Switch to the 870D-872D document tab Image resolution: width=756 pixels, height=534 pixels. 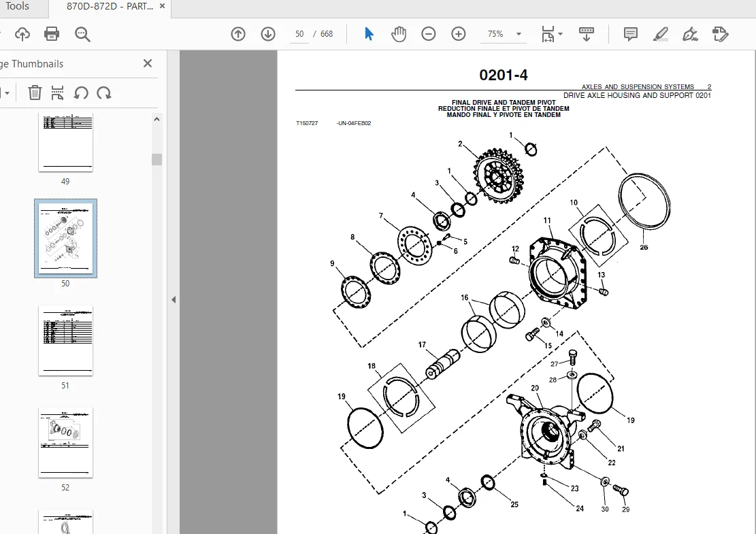click(110, 7)
